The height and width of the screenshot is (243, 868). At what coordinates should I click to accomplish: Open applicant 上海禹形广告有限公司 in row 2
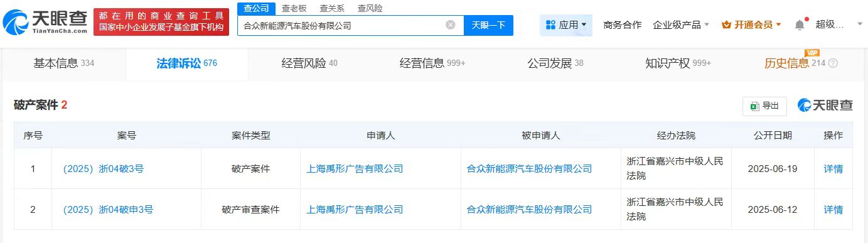pyautogui.click(x=354, y=209)
